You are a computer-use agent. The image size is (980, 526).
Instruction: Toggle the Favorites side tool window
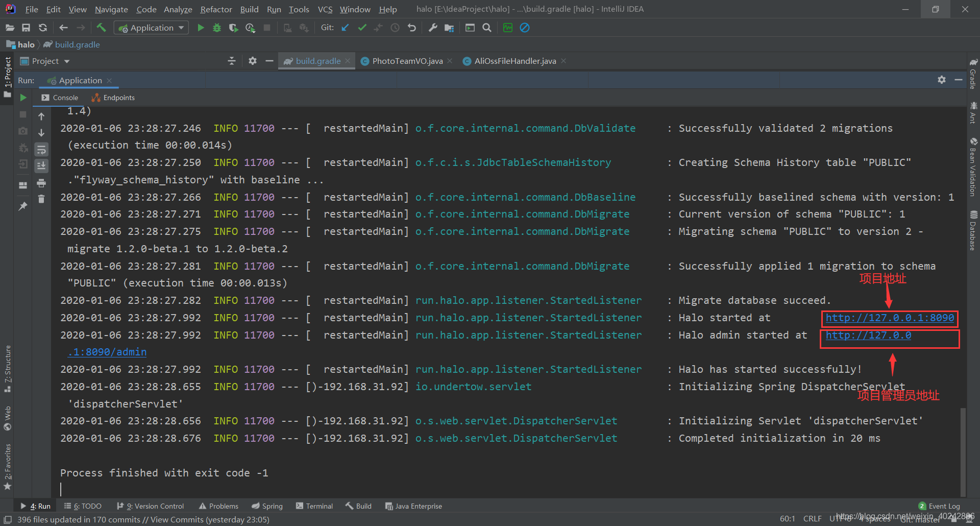tap(8, 466)
